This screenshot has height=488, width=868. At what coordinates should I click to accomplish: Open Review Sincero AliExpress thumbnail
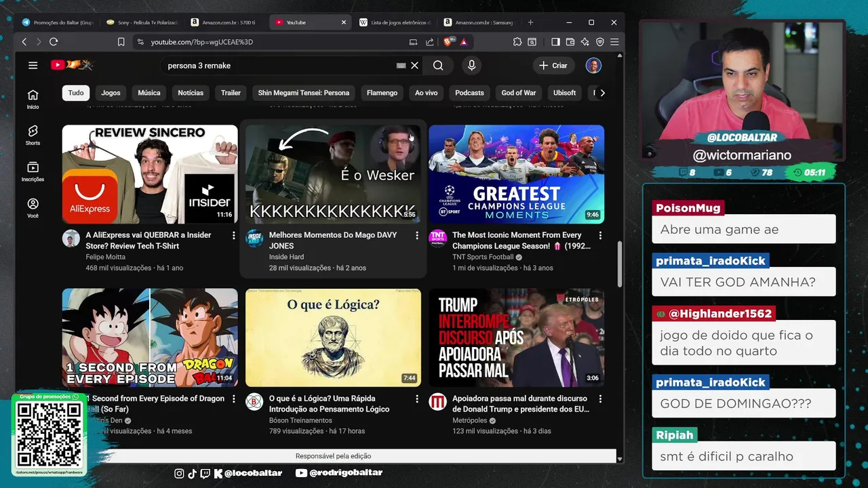pos(150,174)
